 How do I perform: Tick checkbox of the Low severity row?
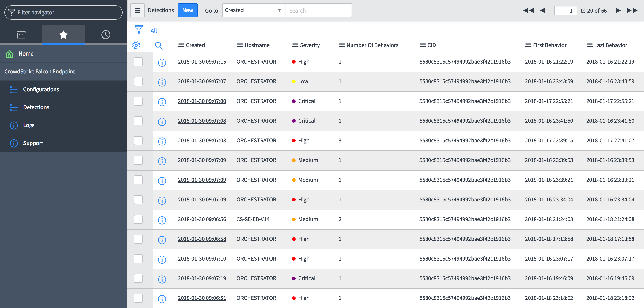point(138,81)
